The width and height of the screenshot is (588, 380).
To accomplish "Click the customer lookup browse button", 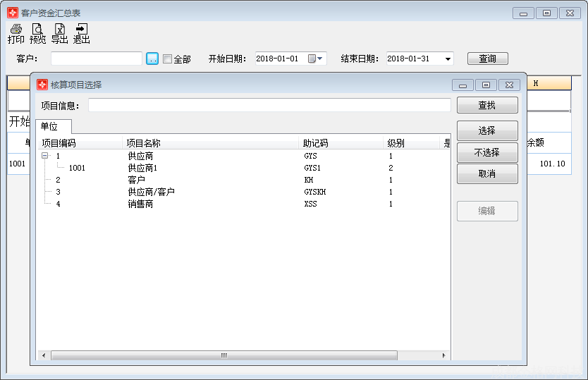I will 152,59.
